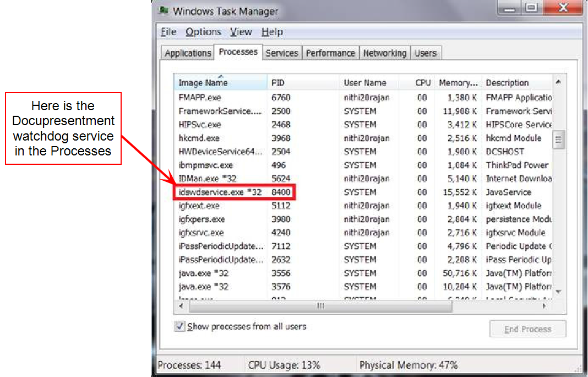Open the Options menu
The height and width of the screenshot is (377, 588).
click(x=203, y=32)
